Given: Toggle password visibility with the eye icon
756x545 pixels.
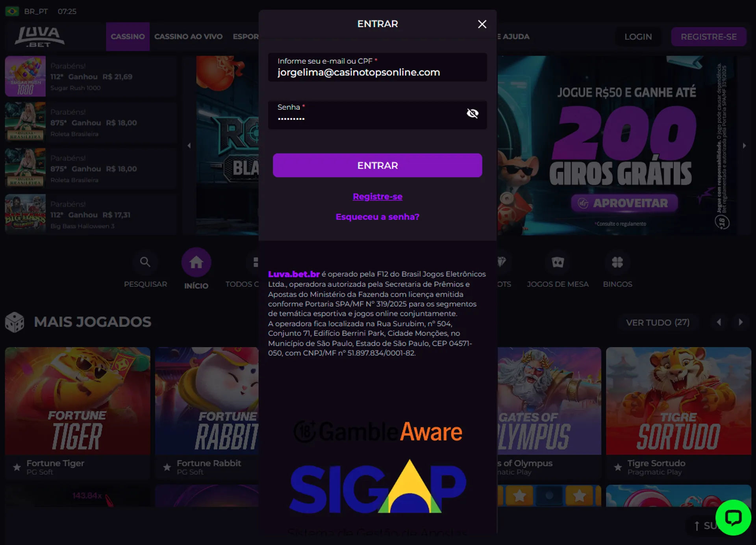Looking at the screenshot, I should 472,113.
